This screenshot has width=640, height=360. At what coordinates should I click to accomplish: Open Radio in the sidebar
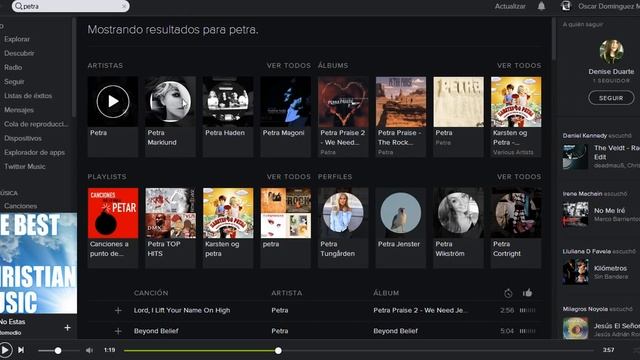[13, 67]
